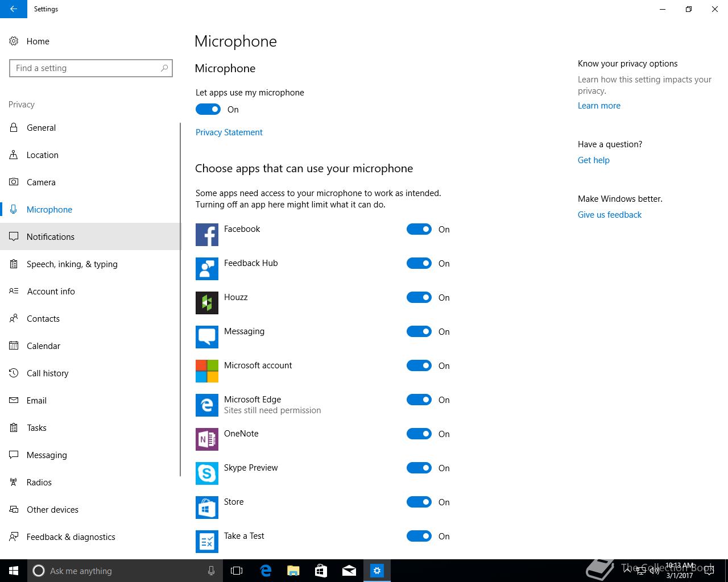
Task: Toggle OneNote microphone permission
Action: click(x=419, y=434)
